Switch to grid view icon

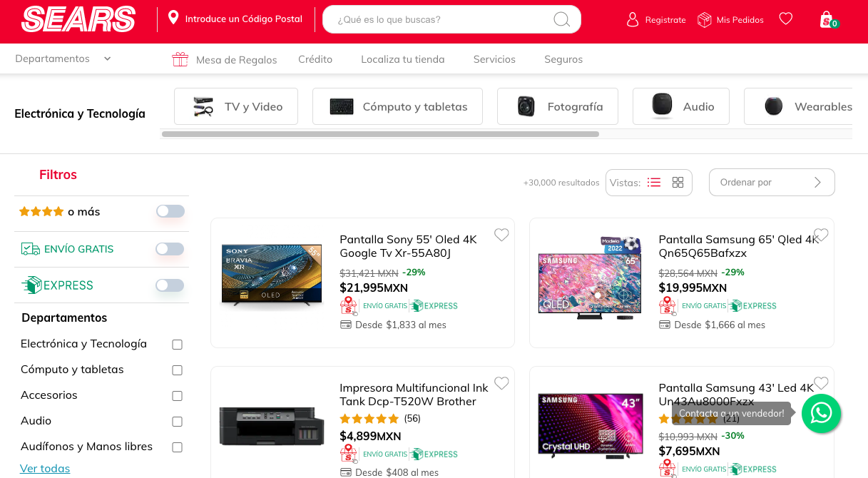point(678,183)
